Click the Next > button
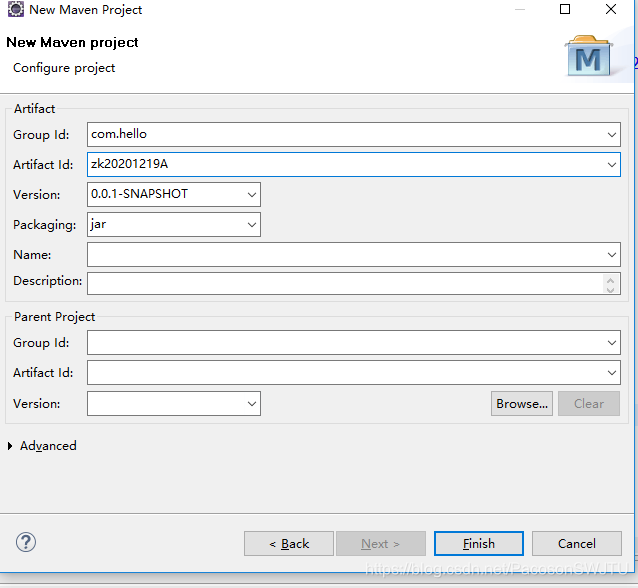Viewport: 638px width, 588px height. pos(381,544)
